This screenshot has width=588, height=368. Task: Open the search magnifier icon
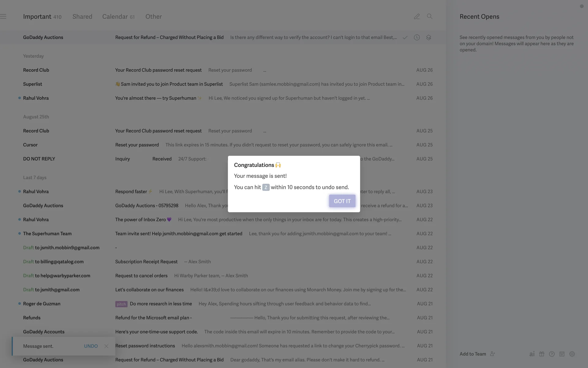[x=430, y=17]
